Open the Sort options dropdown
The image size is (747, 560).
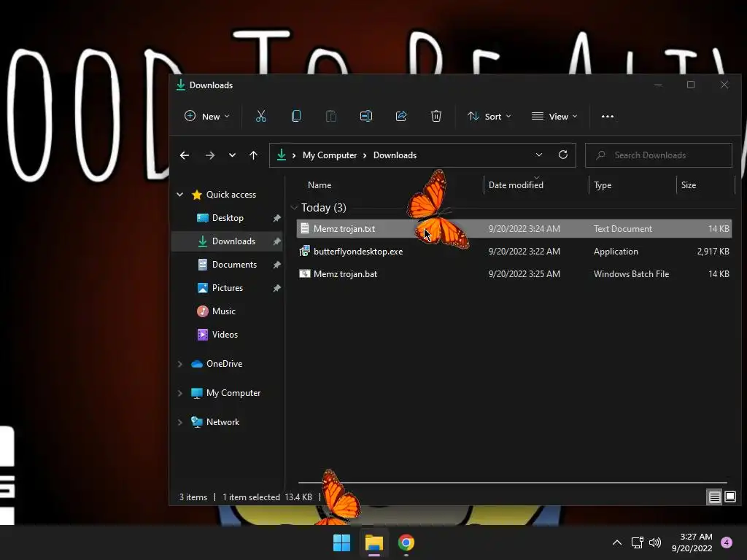489,116
